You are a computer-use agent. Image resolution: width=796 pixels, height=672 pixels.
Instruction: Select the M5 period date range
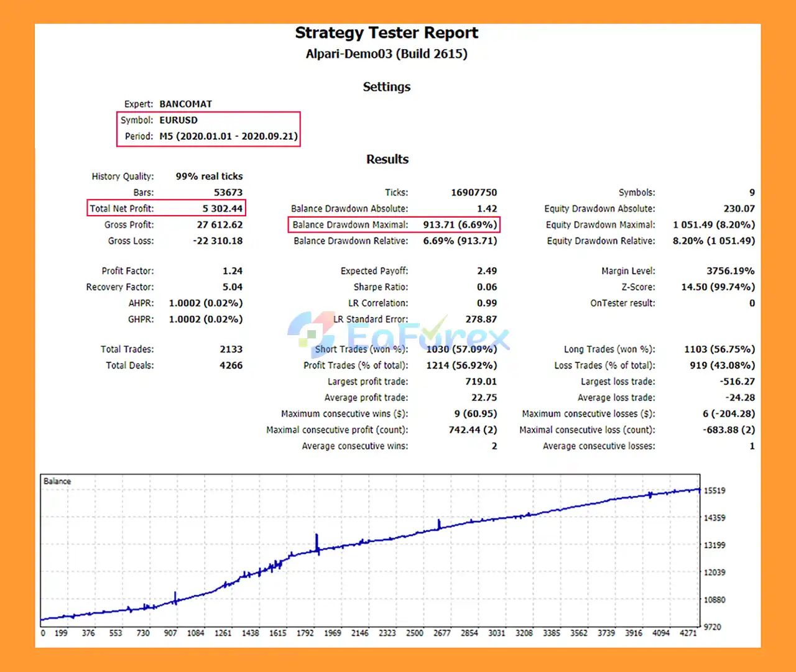click(x=228, y=136)
